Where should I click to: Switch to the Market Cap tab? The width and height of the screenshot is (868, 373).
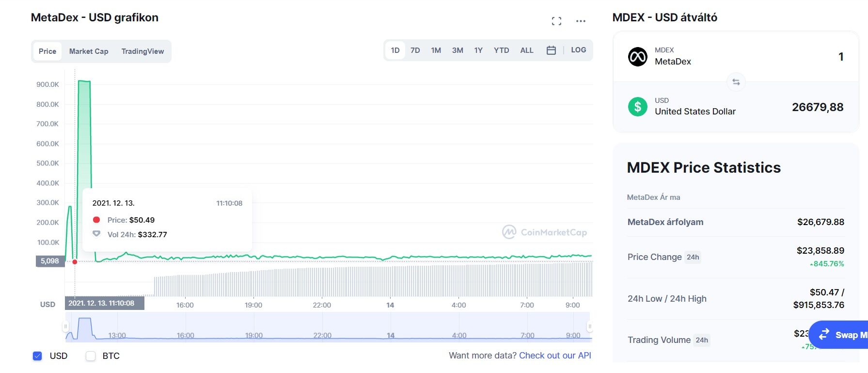pyautogui.click(x=89, y=51)
